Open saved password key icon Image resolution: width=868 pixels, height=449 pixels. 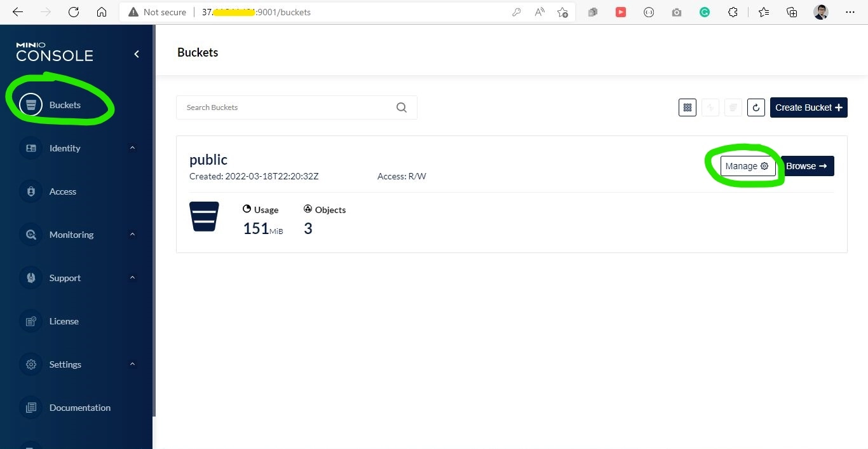tap(517, 12)
